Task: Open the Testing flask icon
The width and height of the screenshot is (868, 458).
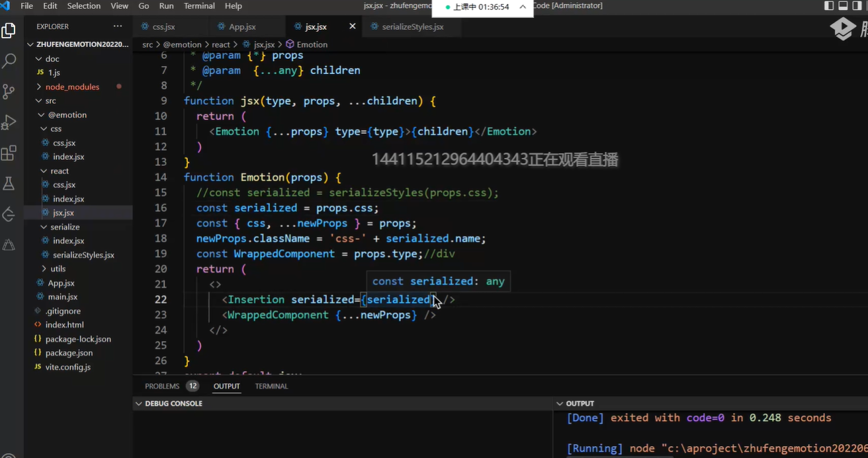Action: 9,184
